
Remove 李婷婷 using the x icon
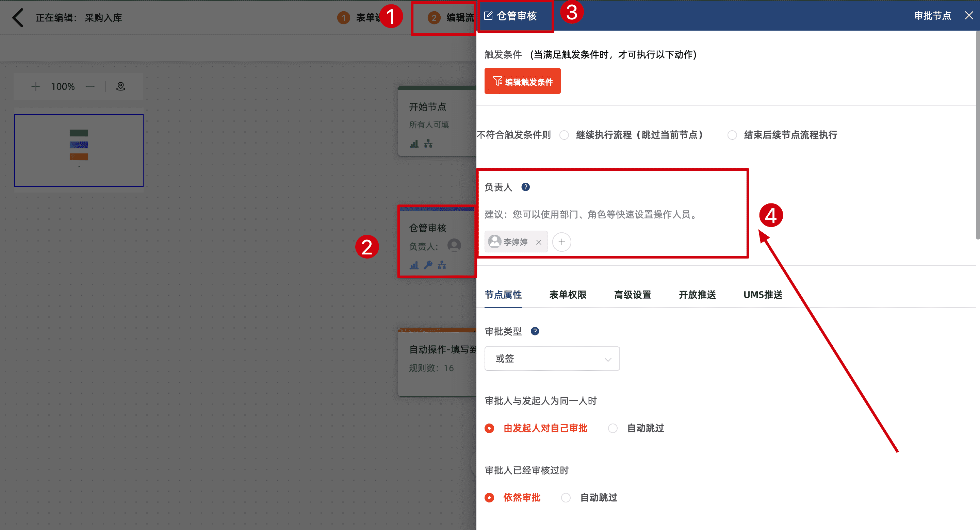point(539,242)
